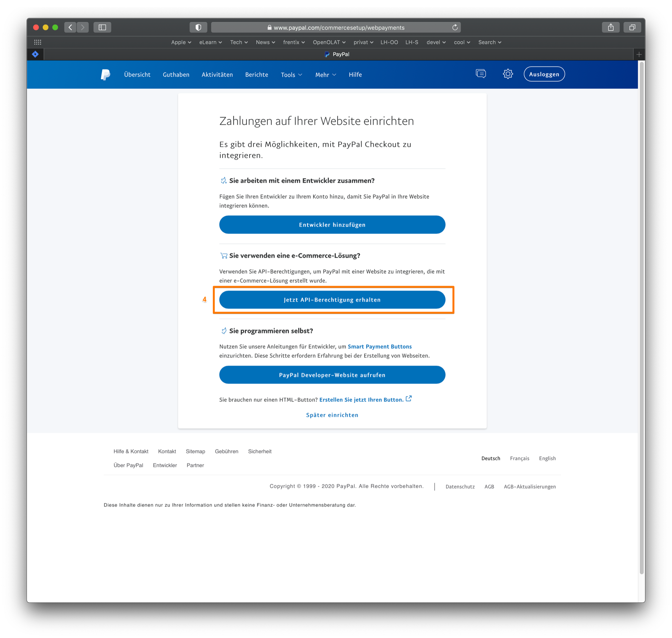The image size is (672, 638).
Task: Expand the Mehr dropdown menu
Action: [325, 75]
